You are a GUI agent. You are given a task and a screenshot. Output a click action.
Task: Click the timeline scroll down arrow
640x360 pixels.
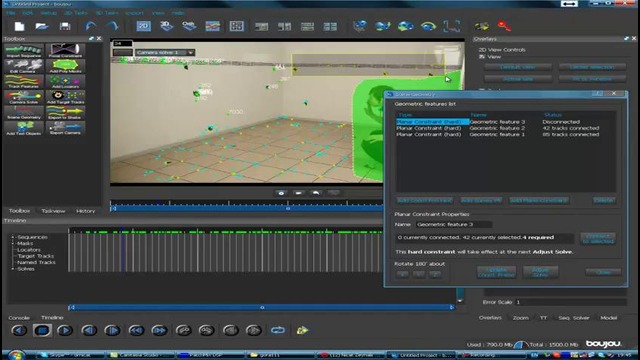pos(460,301)
